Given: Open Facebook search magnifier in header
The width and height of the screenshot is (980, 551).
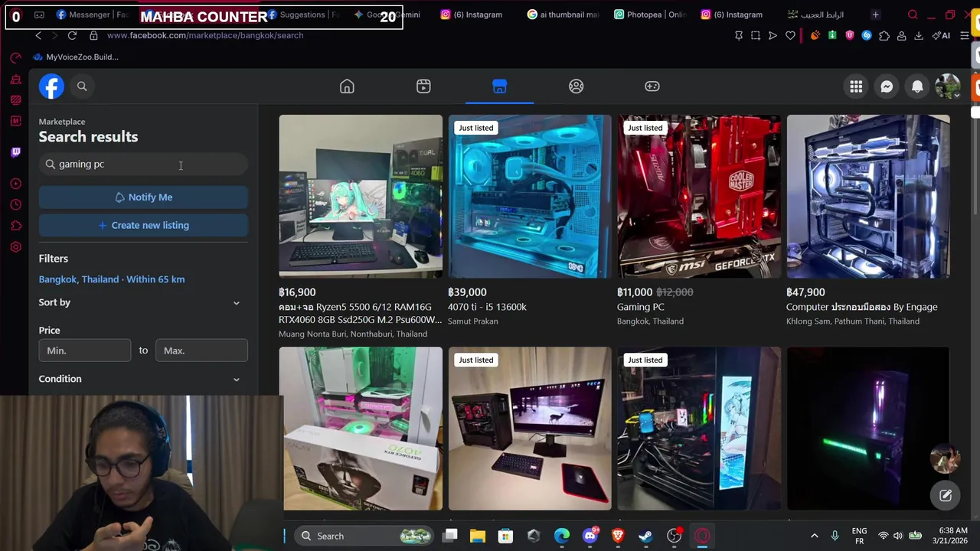Looking at the screenshot, I should 82,86.
